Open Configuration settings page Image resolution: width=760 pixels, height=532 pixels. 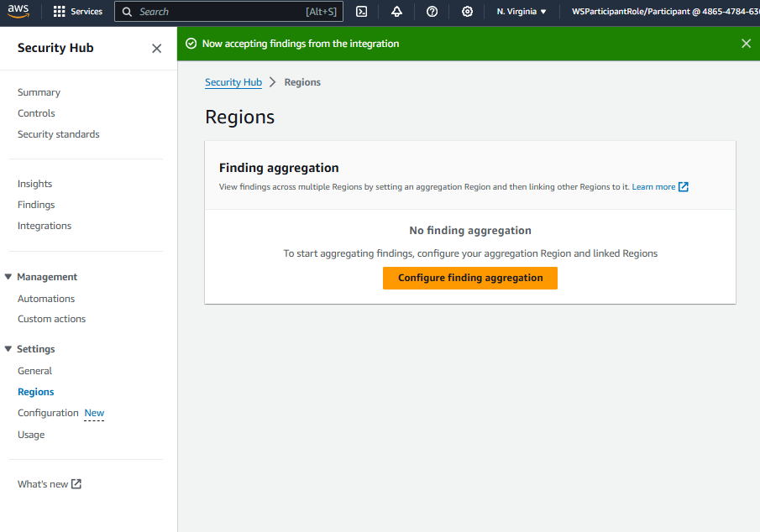(48, 413)
